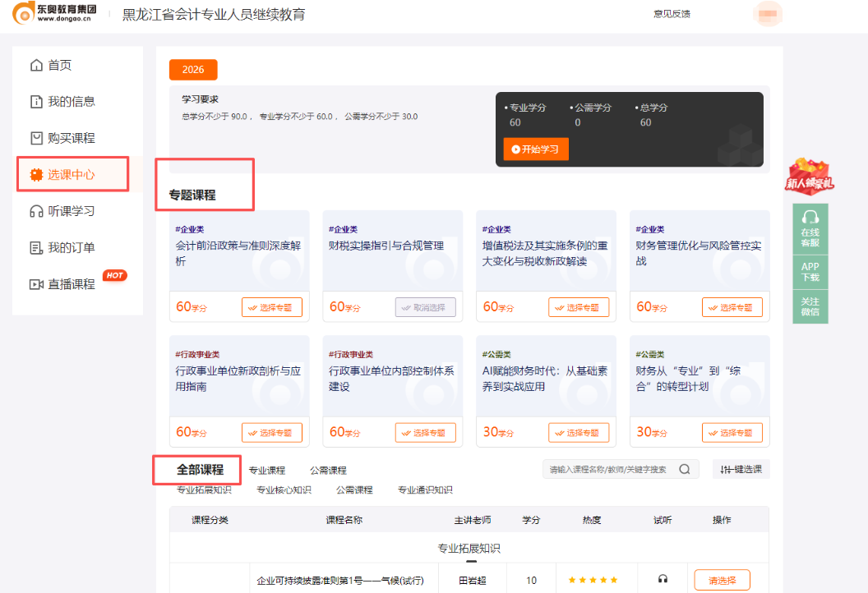The image size is (868, 593).
Task: Click the 我的订单 order list icon
Action: click(36, 248)
